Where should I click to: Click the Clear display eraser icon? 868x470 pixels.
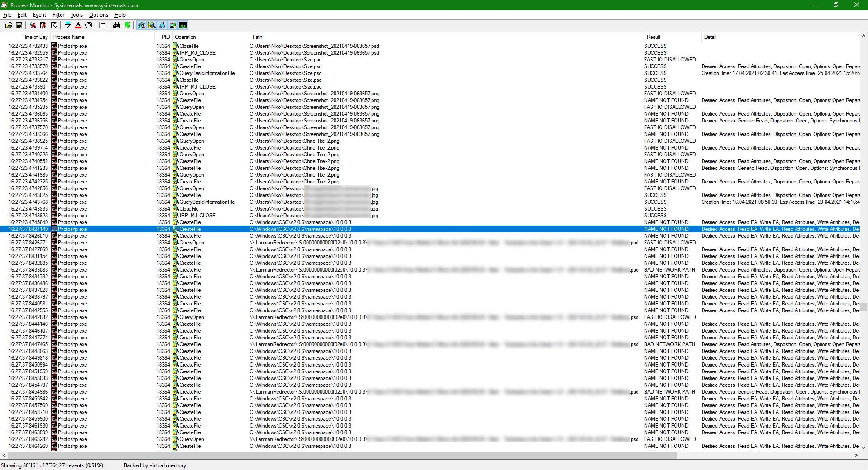pyautogui.click(x=54, y=25)
